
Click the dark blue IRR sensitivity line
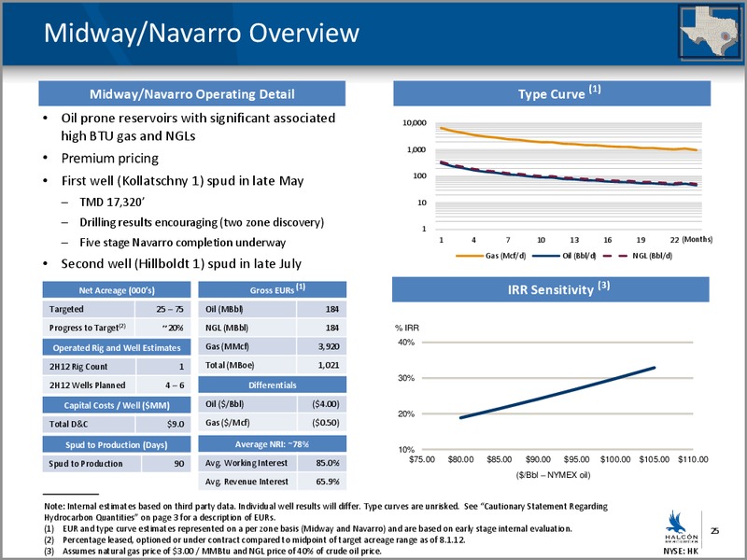(557, 393)
